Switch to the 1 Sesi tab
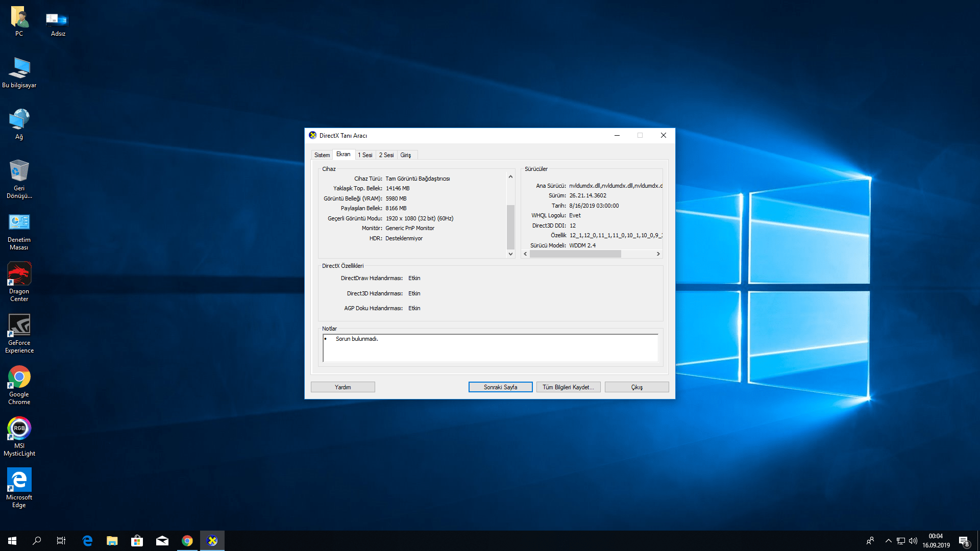The image size is (980, 551). [x=365, y=155]
